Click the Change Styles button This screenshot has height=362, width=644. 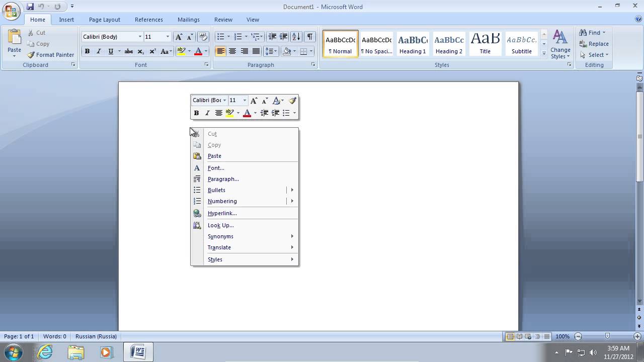(560, 44)
